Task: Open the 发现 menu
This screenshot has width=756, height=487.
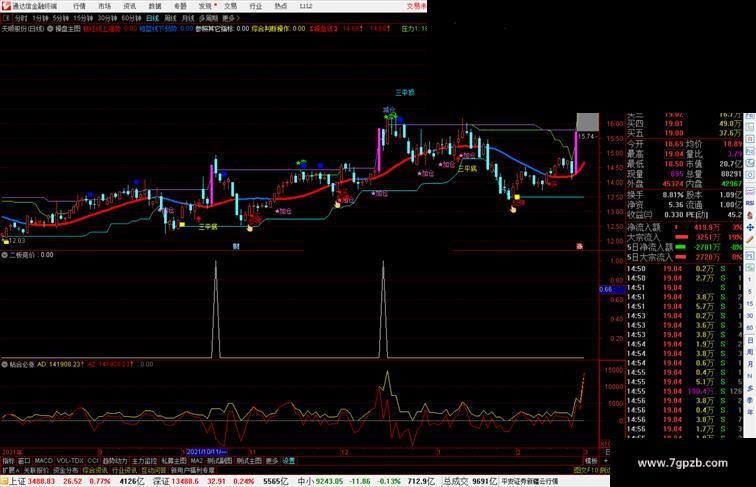Action: click(x=205, y=6)
